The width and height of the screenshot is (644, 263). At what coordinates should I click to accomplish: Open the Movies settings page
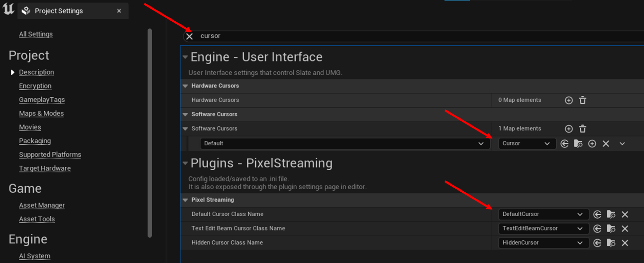coord(30,127)
